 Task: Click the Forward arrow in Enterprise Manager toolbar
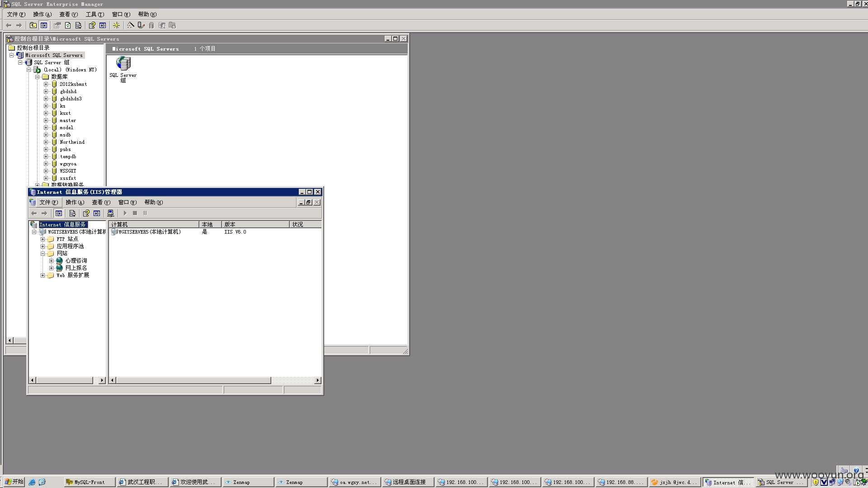(x=19, y=25)
